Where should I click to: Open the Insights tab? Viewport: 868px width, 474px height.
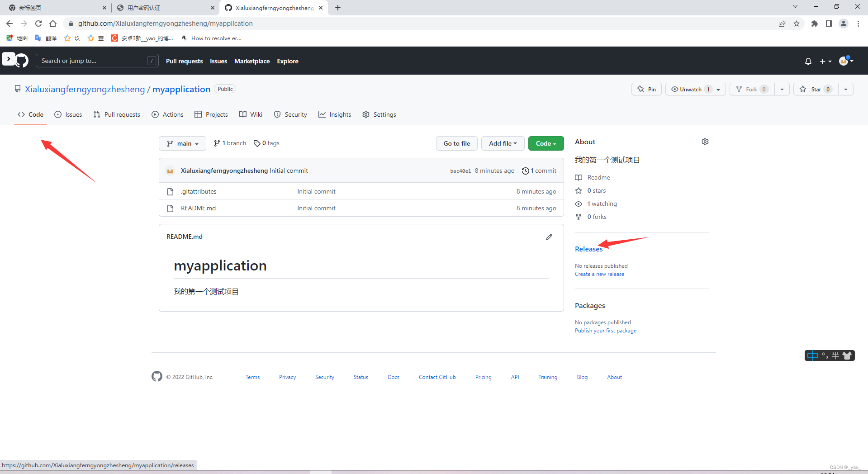point(335,114)
